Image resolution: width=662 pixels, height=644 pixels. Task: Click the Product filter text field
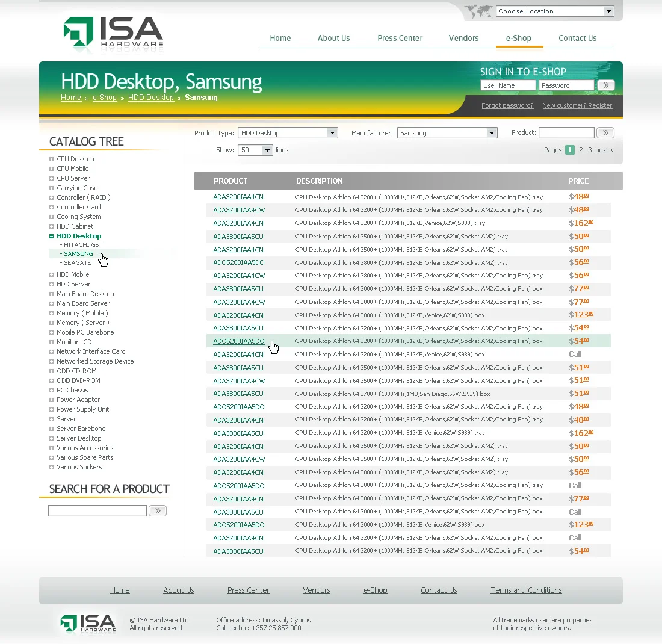pos(566,132)
